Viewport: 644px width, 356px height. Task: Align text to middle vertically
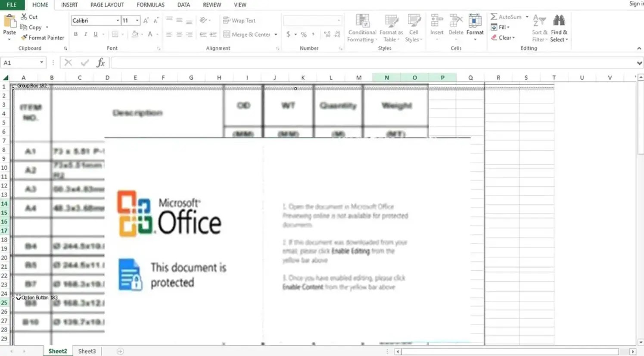tap(179, 20)
